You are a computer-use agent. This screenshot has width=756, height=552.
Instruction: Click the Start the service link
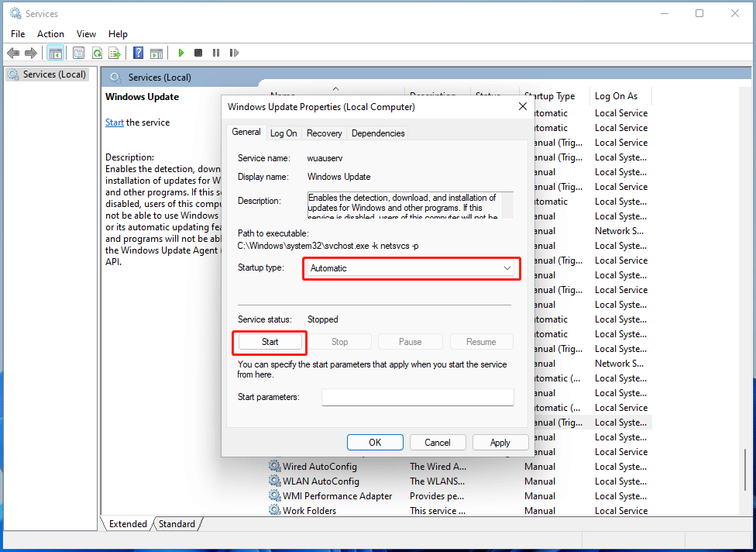pos(115,122)
